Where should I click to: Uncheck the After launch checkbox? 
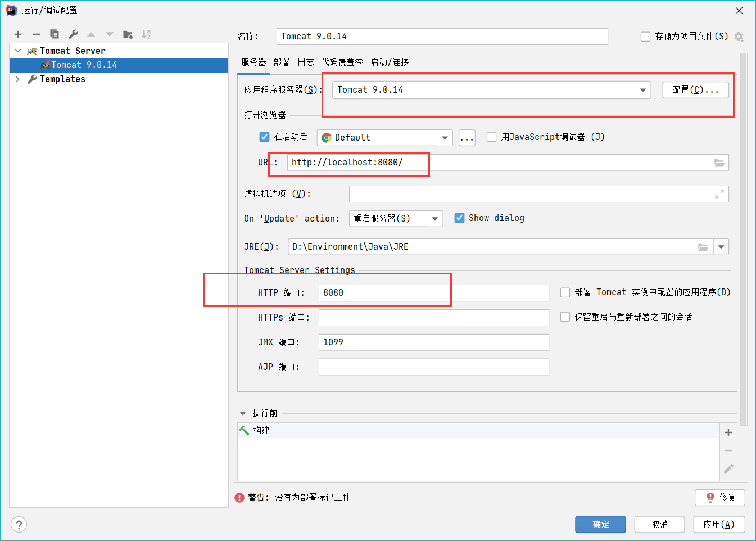(x=265, y=137)
